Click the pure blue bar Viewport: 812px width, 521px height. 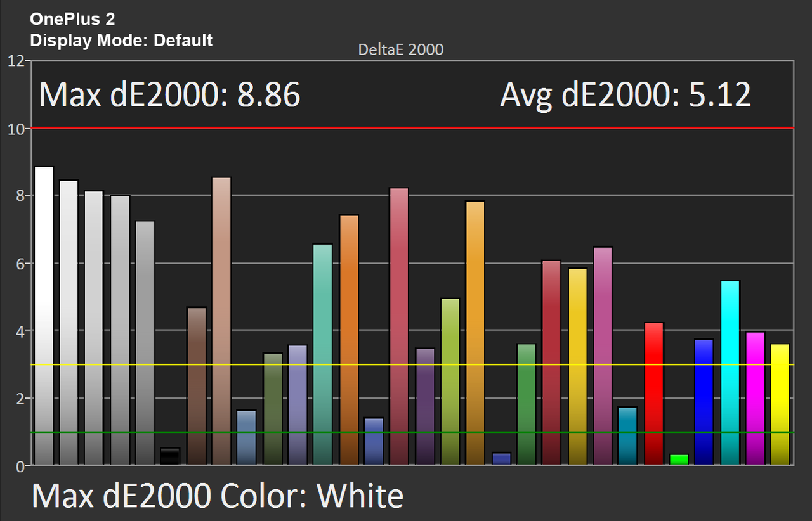pos(704,402)
